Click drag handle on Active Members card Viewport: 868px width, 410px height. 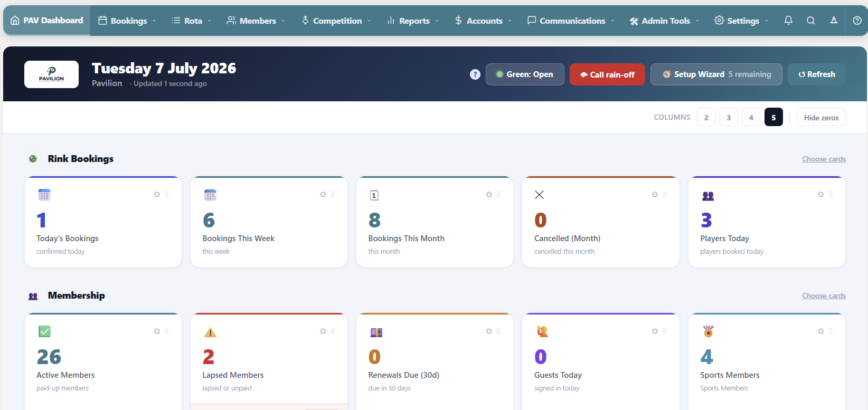[x=167, y=331]
